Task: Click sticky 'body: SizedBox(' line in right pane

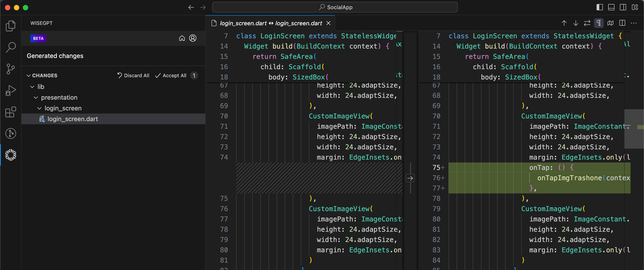Action: [511, 77]
